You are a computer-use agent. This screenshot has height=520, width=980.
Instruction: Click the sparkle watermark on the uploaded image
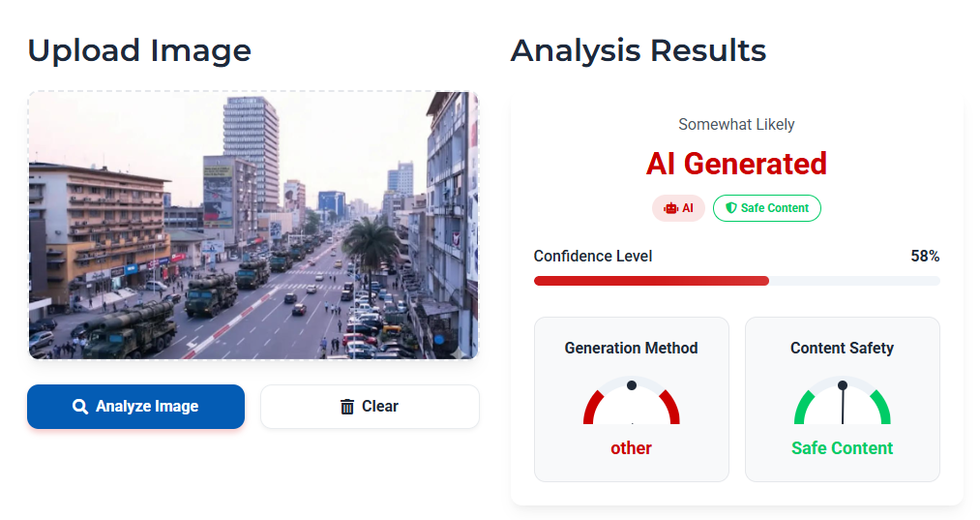tap(459, 352)
